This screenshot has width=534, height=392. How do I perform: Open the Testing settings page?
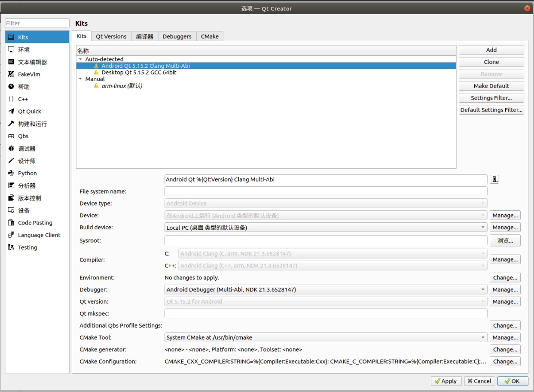27,247
